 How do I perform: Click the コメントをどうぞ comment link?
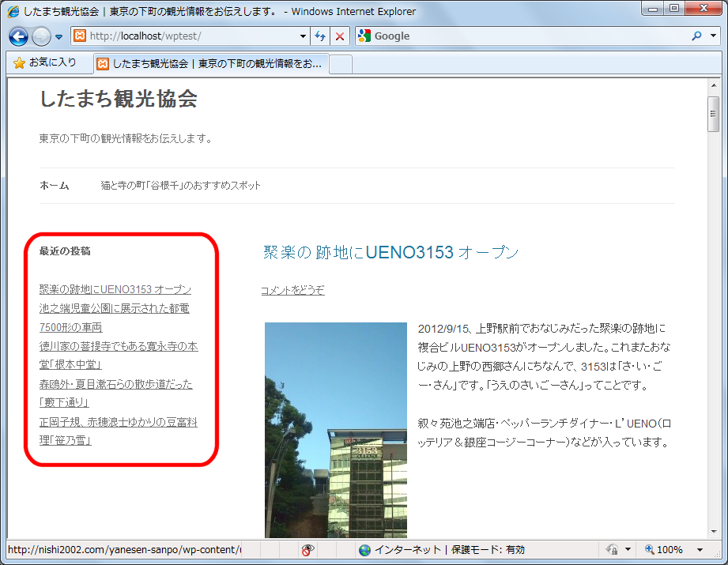click(292, 290)
